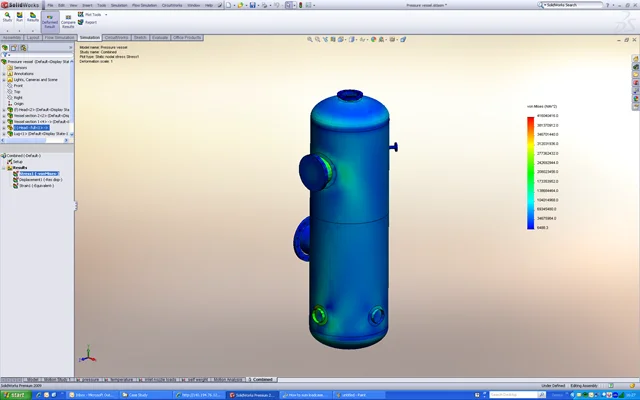
Task: Click the Study icon in the Simulation toolbar
Action: point(7,16)
